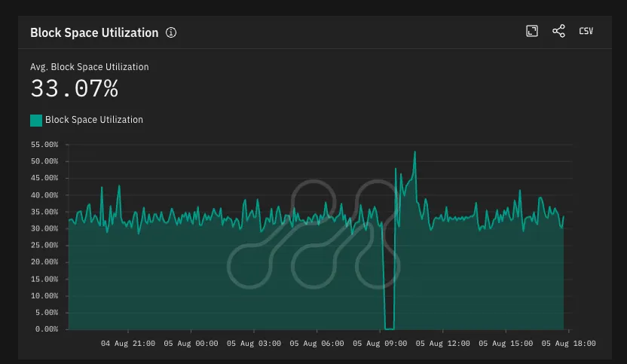Screen dimensions: 627x364
Task: Click the highest peak of the chart line
Action: coord(414,152)
